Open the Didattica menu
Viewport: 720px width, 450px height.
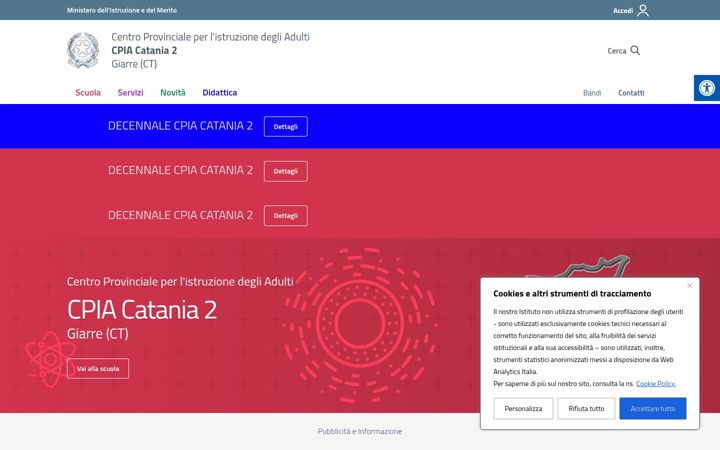point(219,92)
